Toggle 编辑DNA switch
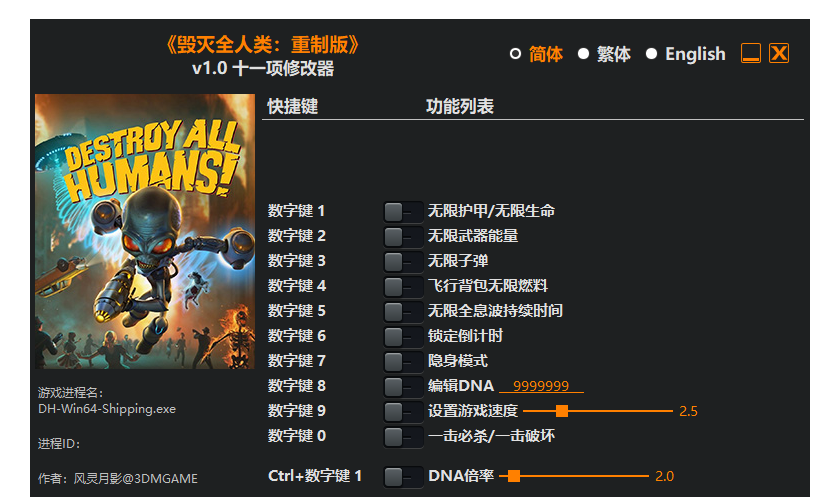Screen dimensions: 834x497 tap(403, 387)
